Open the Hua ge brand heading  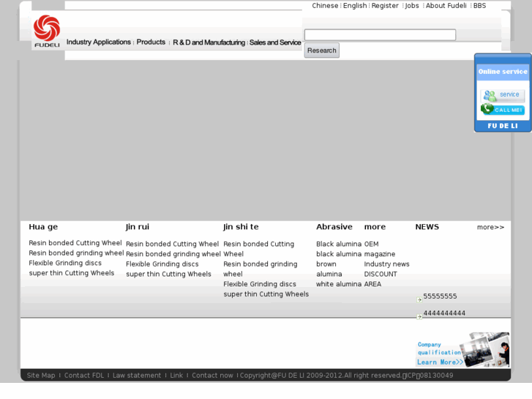point(43,227)
